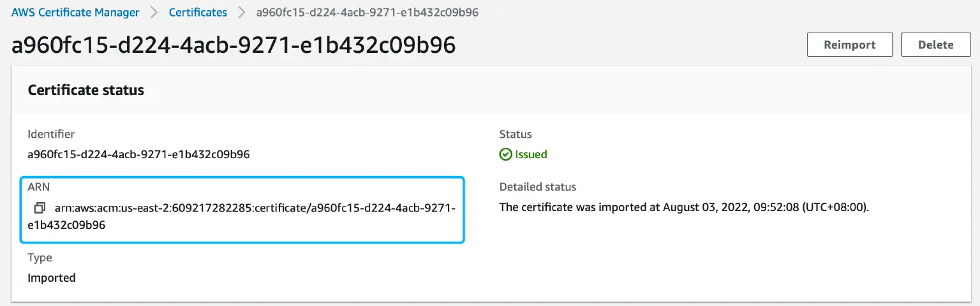Click the large certificate ID page heading
This screenshot has height=306, width=980.
tap(234, 45)
